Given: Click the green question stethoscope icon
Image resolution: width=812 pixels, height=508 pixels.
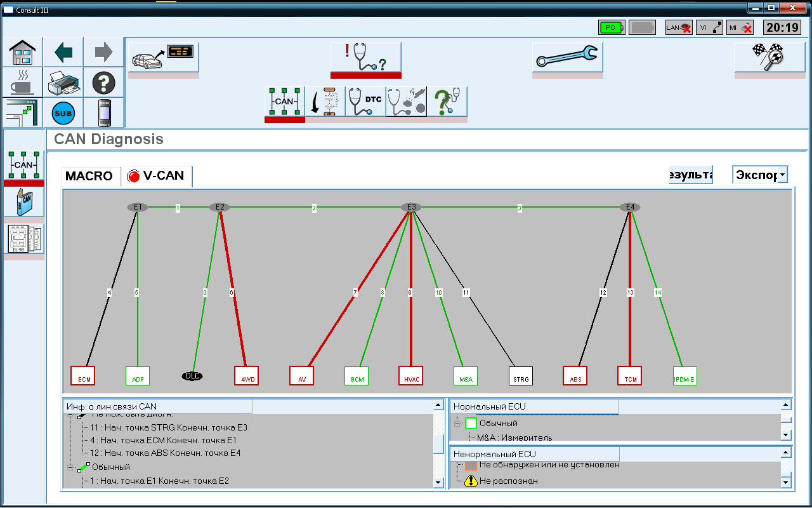Looking at the screenshot, I should [447, 102].
